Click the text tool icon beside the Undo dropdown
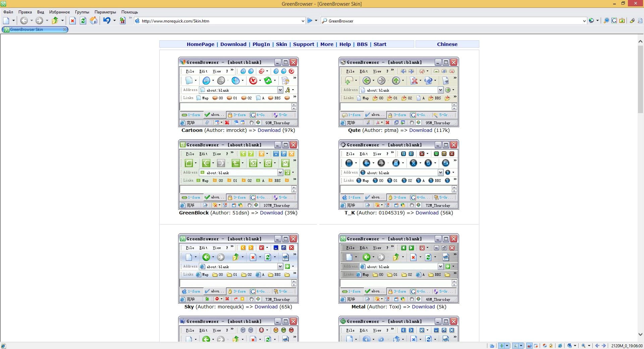The width and height of the screenshot is (644, 349). click(122, 21)
